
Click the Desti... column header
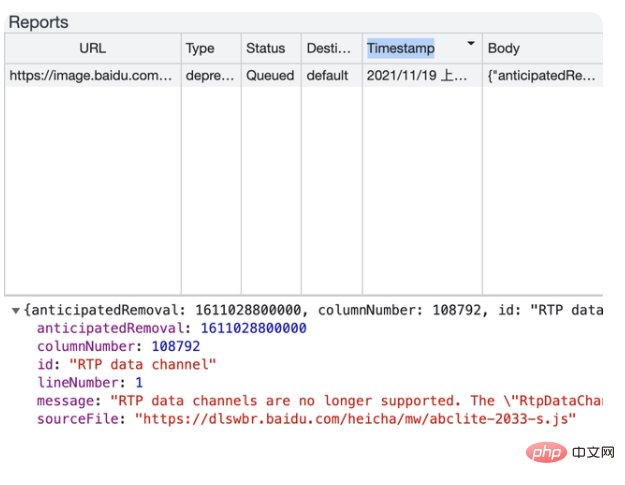click(x=332, y=48)
